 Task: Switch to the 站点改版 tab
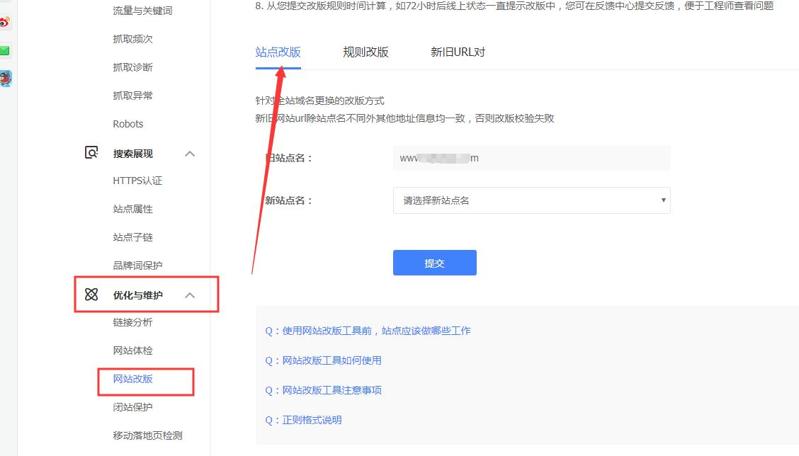coord(278,52)
